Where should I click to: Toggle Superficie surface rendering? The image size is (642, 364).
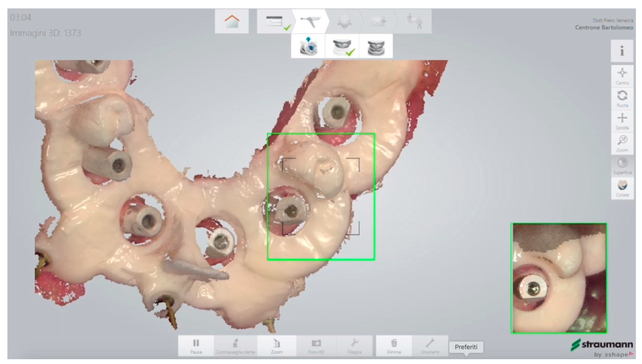pyautogui.click(x=622, y=165)
